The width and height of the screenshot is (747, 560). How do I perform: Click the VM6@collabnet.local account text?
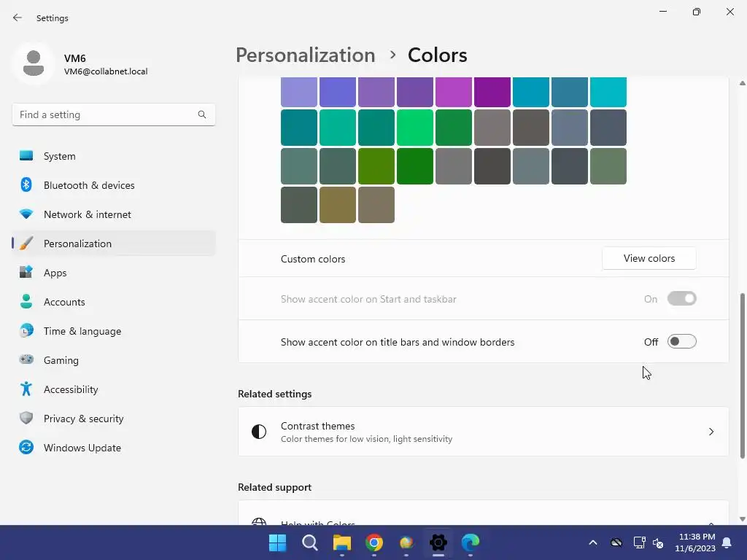click(x=106, y=71)
